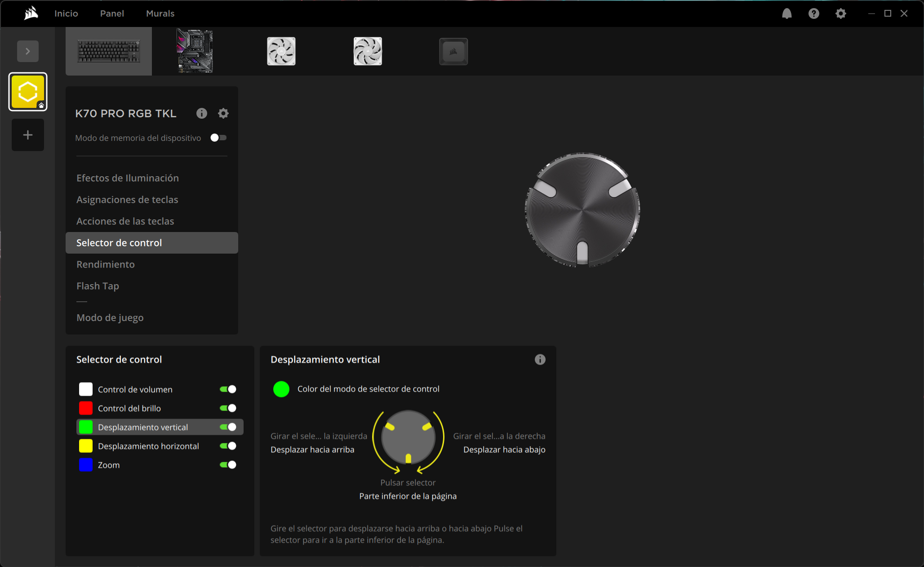Click yellow swatch for Desplazamiento horizontal
The height and width of the screenshot is (567, 924).
86,446
